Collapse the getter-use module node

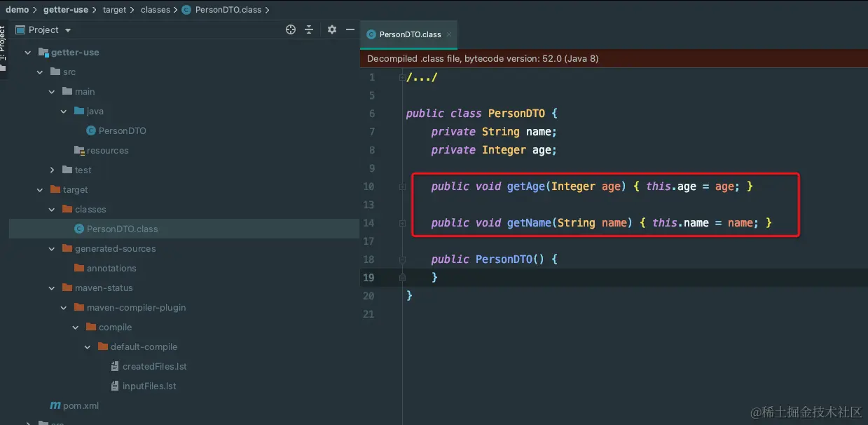pos(28,53)
